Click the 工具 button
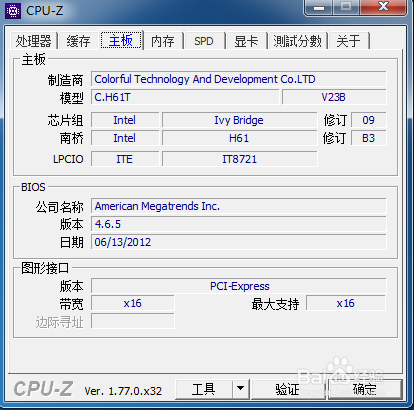The width and height of the screenshot is (414, 410). pyautogui.click(x=204, y=389)
